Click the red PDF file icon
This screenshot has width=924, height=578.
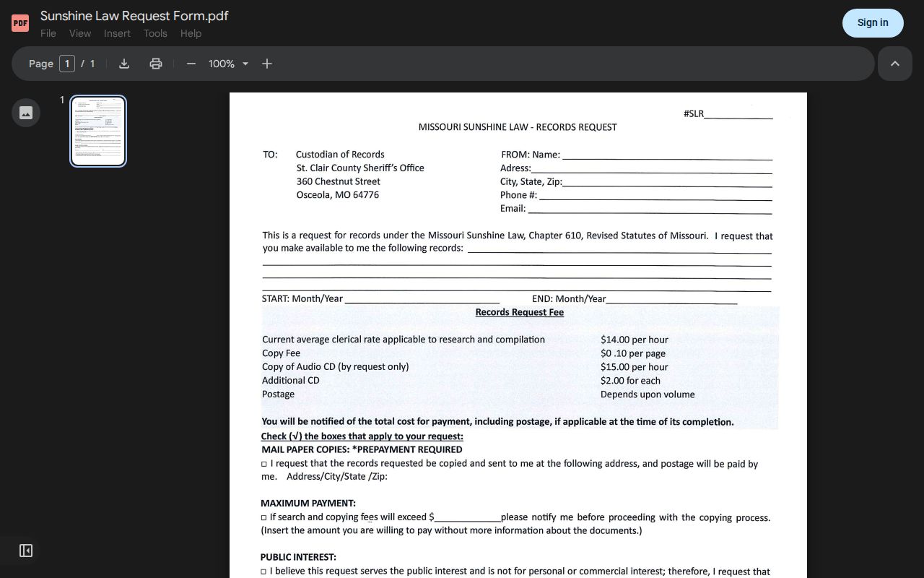[x=20, y=23]
